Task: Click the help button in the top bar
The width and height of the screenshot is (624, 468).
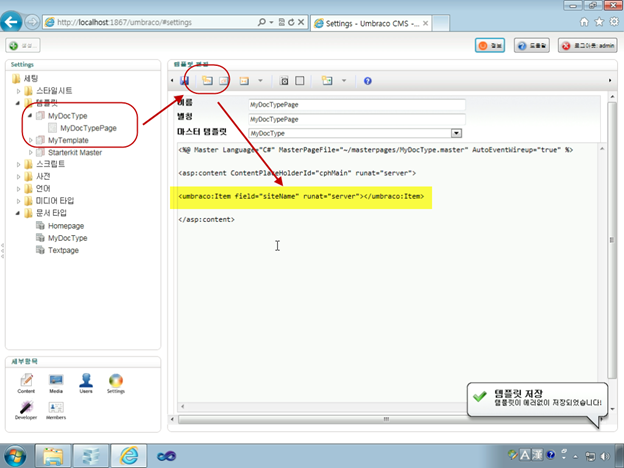Action: tap(532, 46)
